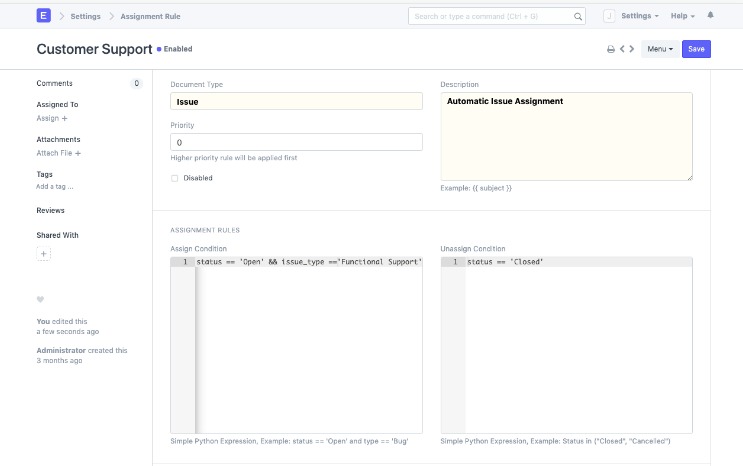Click Assigned To label
This screenshot has height=466, width=743.
coord(57,104)
